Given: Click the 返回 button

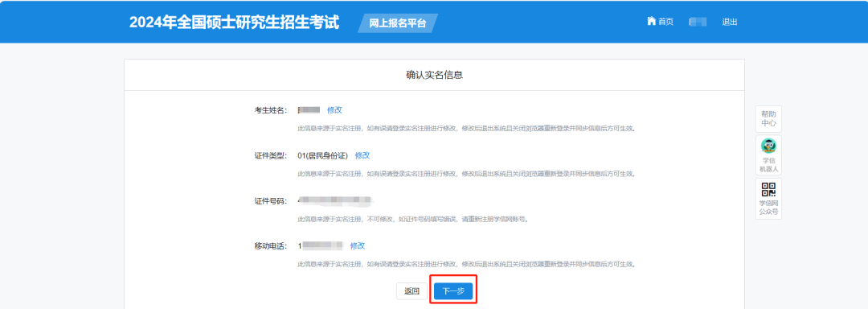Looking at the screenshot, I should pyautogui.click(x=411, y=291).
